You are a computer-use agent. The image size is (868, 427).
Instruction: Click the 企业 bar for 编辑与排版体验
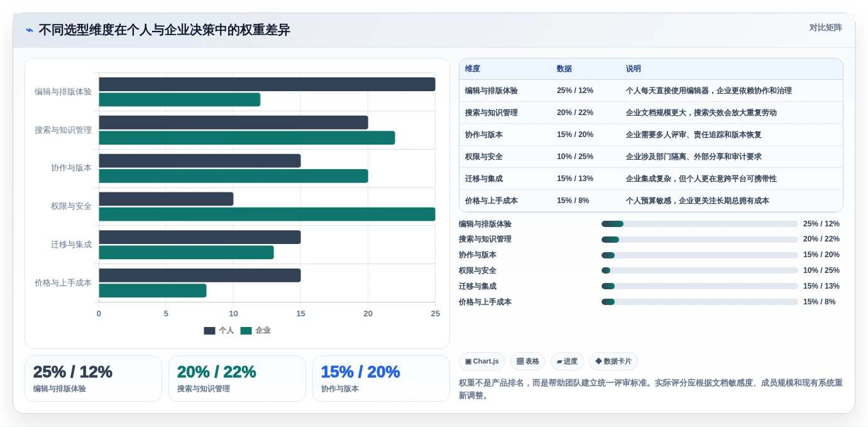[180, 99]
